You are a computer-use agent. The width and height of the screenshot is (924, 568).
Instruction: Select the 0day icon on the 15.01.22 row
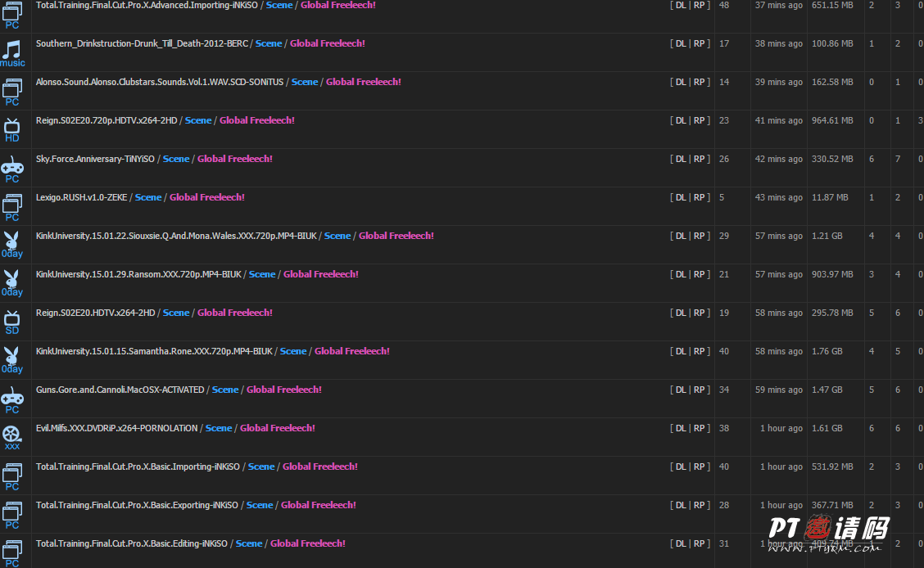pos(12,245)
